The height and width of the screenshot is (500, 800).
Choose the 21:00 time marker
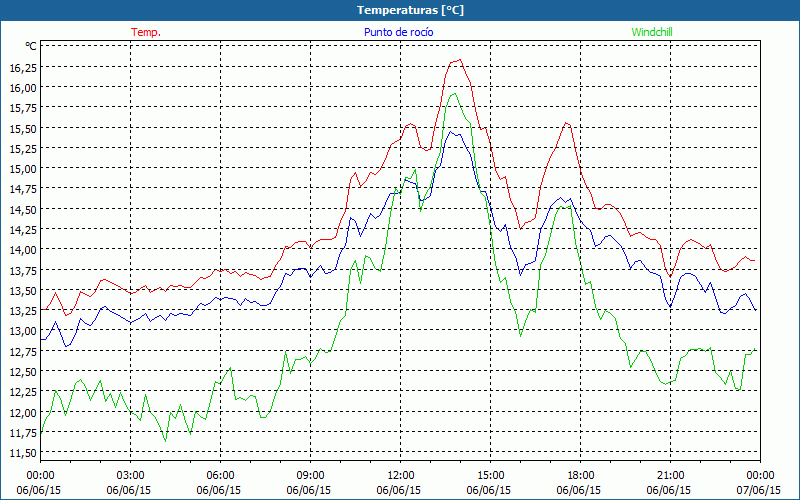pos(670,475)
